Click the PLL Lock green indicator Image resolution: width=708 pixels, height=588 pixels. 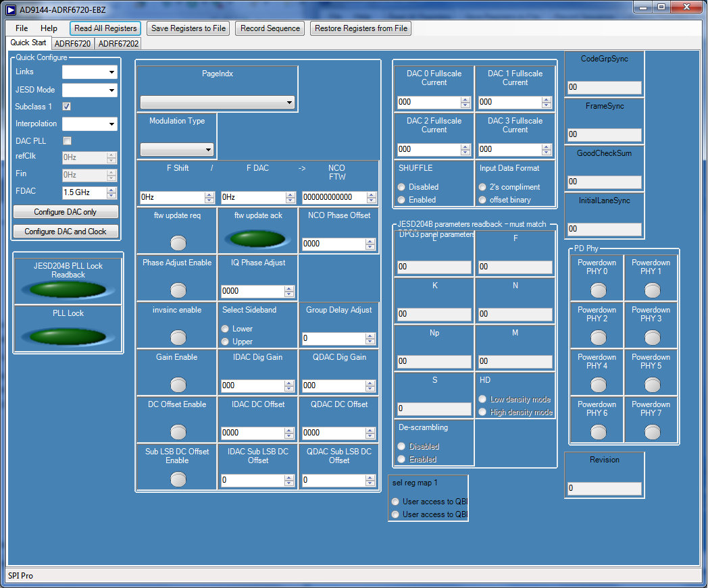pos(68,337)
